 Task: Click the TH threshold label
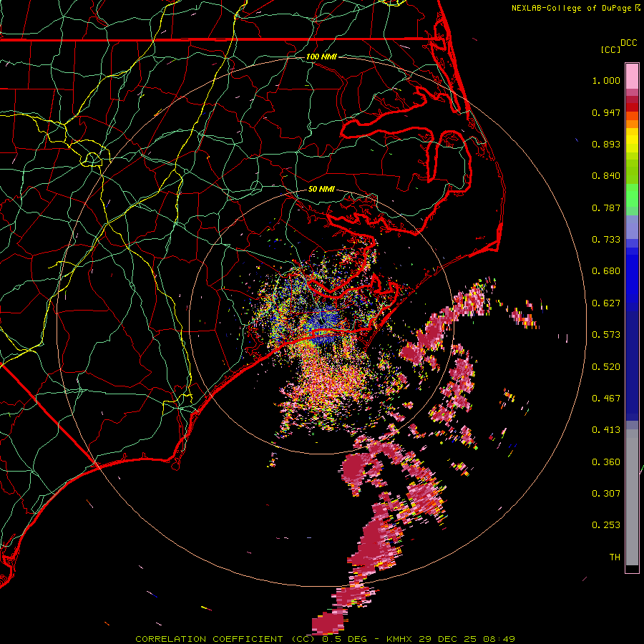coord(615,557)
